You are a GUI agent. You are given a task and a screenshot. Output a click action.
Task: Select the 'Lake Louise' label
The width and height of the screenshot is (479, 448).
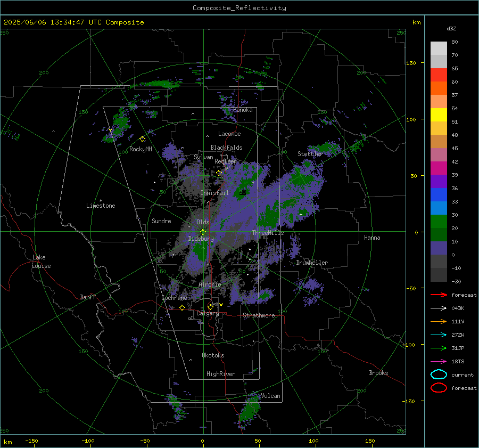[41, 262]
